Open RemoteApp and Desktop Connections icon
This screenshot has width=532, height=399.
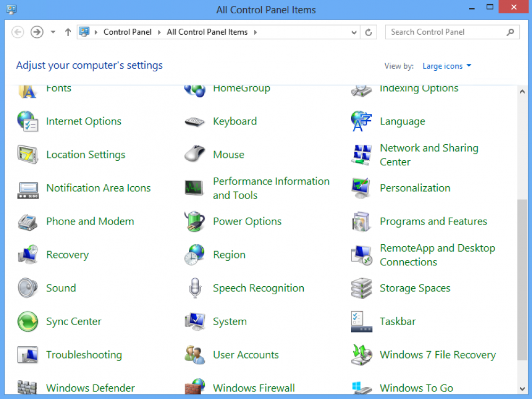[362, 255]
